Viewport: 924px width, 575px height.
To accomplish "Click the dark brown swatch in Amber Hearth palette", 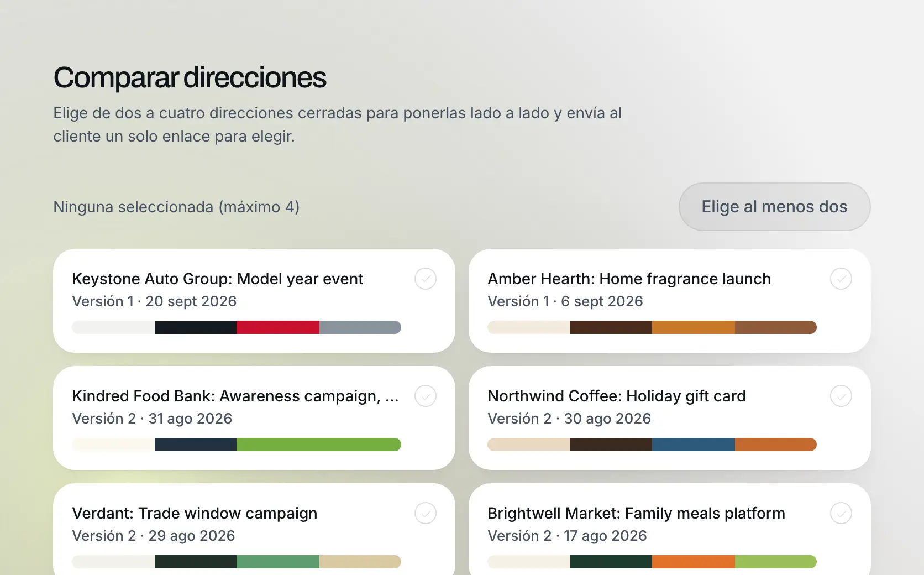I will (x=611, y=327).
